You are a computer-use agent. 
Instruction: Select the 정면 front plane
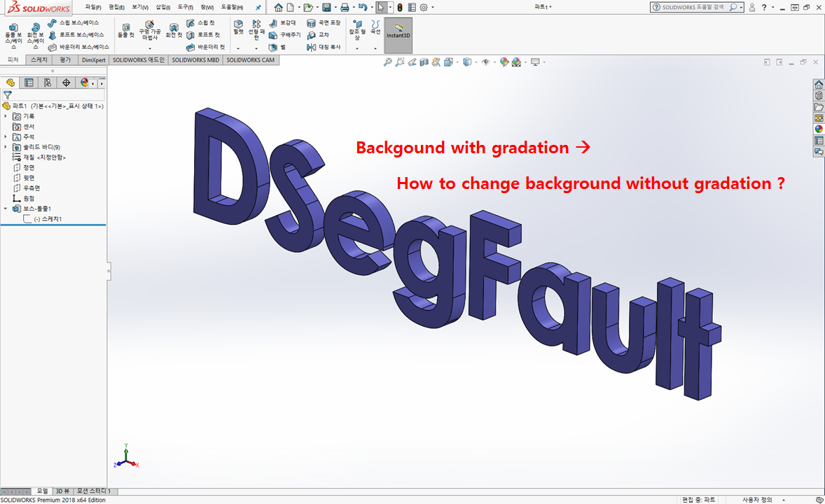click(24, 167)
